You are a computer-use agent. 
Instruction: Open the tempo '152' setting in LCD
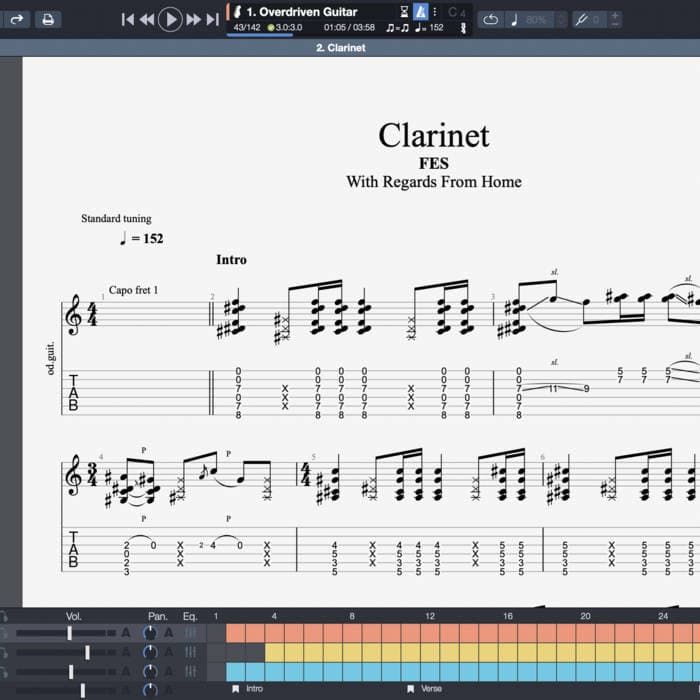[429, 27]
